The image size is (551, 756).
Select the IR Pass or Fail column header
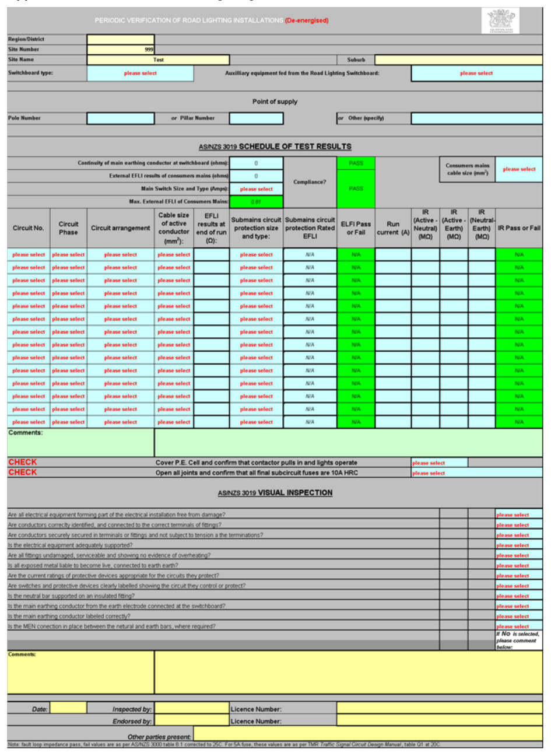[519, 228]
